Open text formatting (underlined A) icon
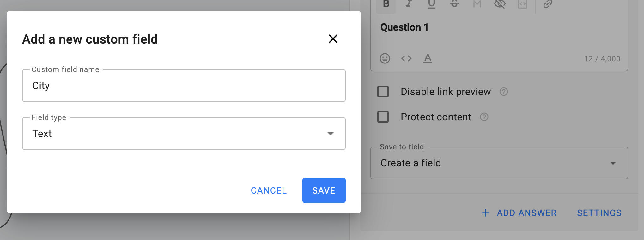The width and height of the screenshot is (644, 240). 428,58
